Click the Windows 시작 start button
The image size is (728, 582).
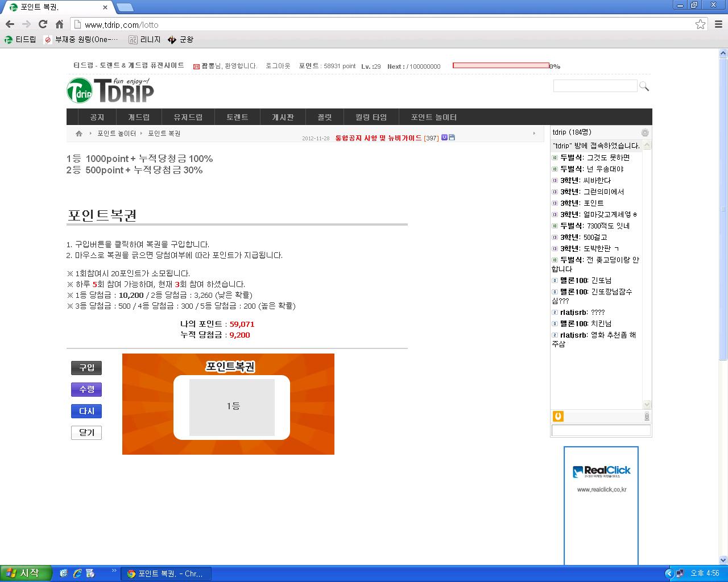tap(26, 573)
